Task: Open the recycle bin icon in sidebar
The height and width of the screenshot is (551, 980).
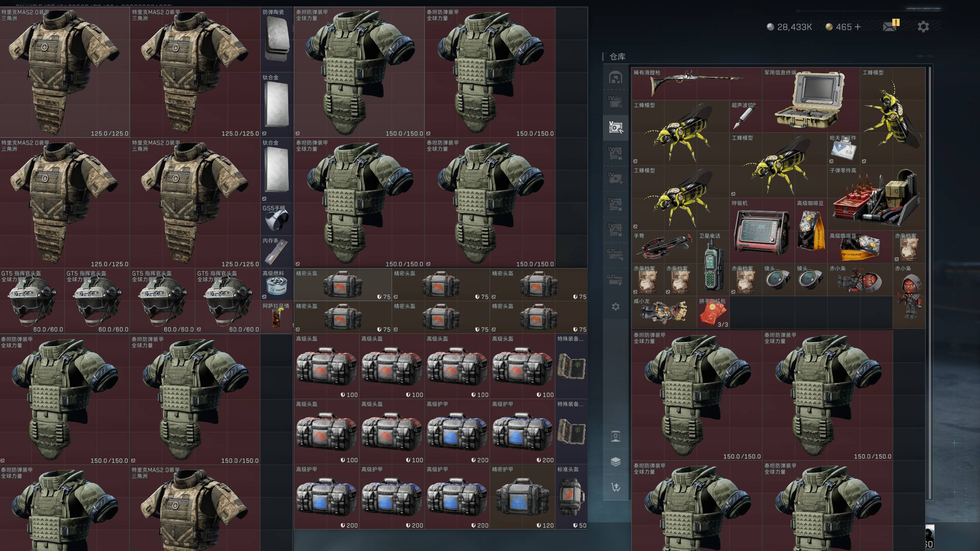Action: coord(615,436)
